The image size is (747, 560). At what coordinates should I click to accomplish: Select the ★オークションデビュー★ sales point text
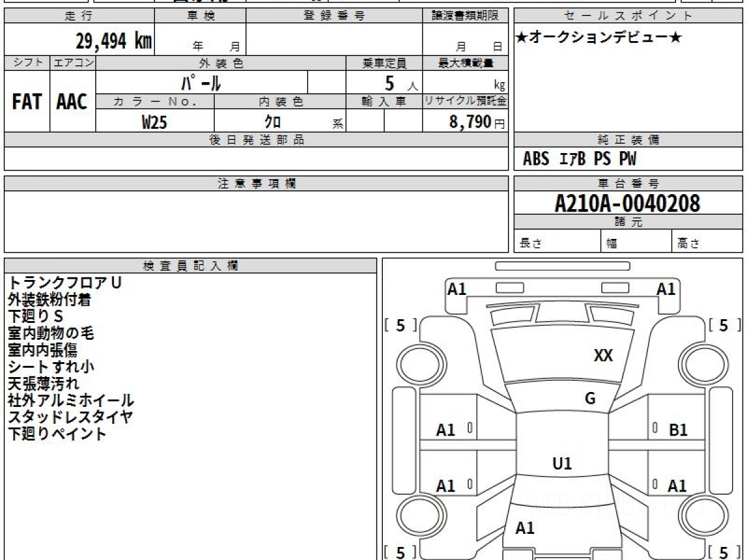599,38
